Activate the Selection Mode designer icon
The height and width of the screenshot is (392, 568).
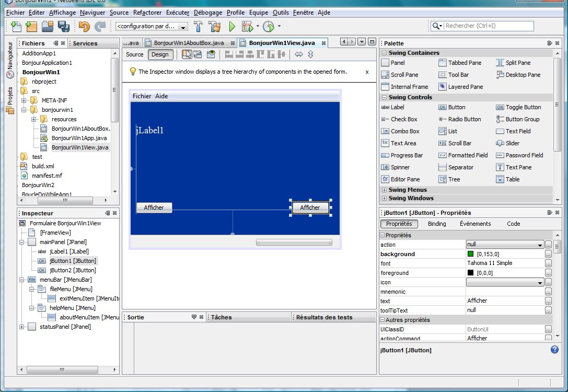click(187, 54)
